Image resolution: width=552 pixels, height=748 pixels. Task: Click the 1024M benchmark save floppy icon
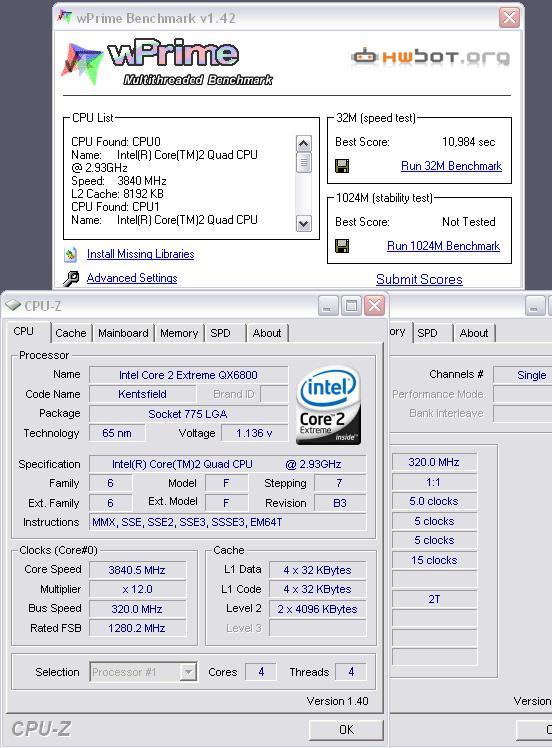[x=342, y=246]
